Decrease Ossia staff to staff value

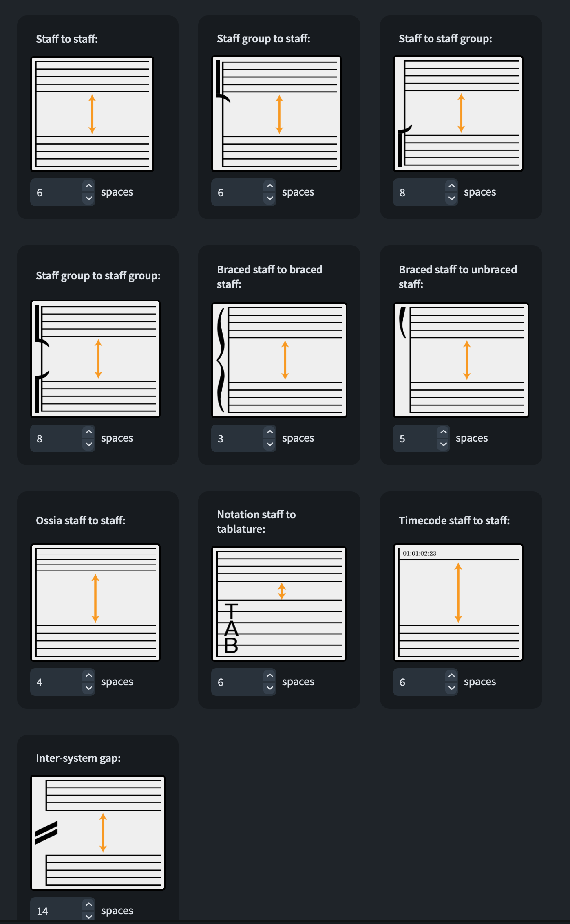click(88, 688)
